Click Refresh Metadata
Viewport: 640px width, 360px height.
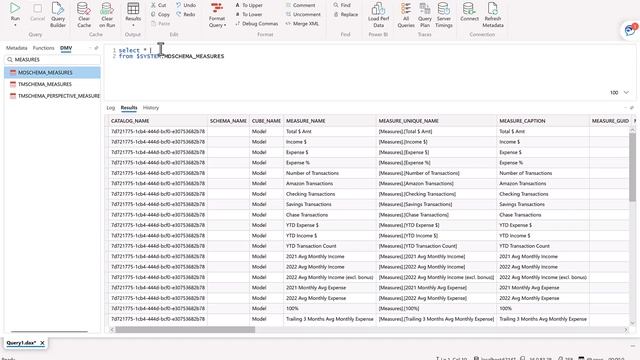(493, 15)
